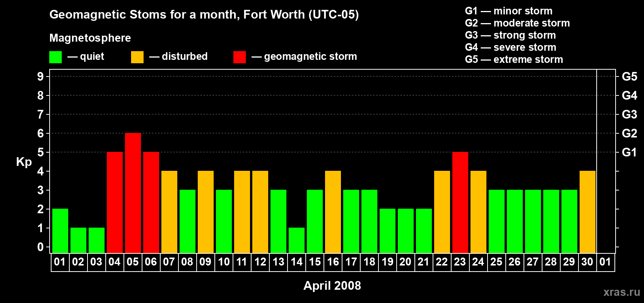Click the G5 label on the right axis

click(x=630, y=77)
